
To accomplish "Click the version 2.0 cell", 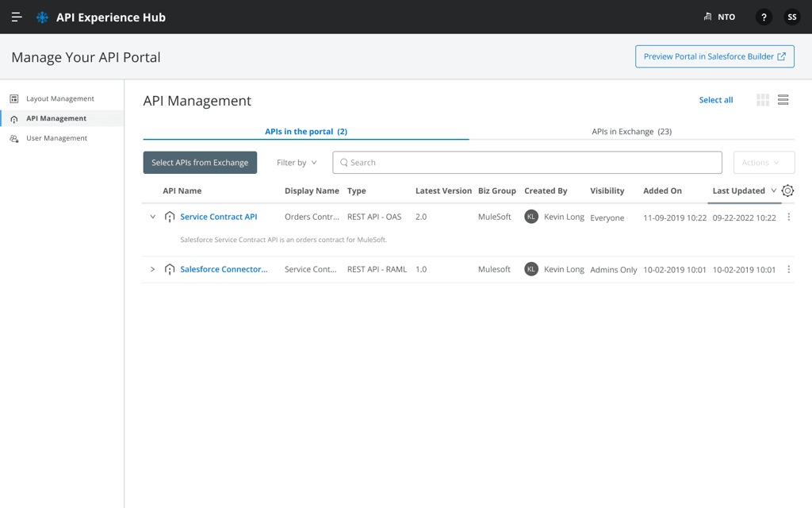I will [x=421, y=217].
